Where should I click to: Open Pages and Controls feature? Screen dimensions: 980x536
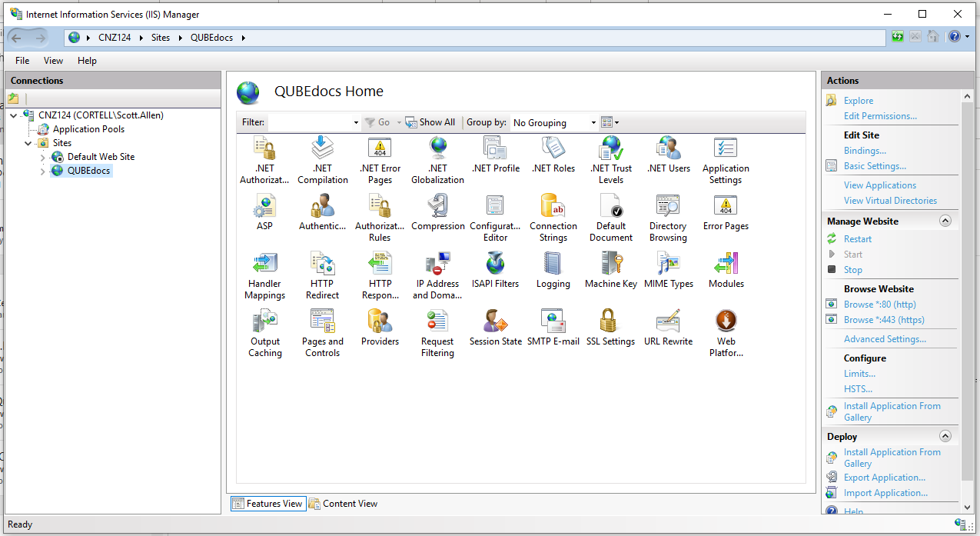click(322, 333)
